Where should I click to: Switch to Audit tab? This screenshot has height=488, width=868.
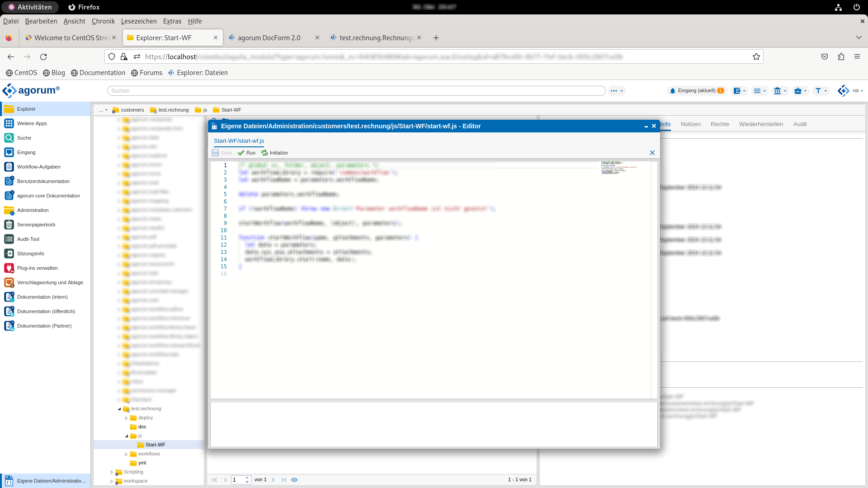point(800,124)
